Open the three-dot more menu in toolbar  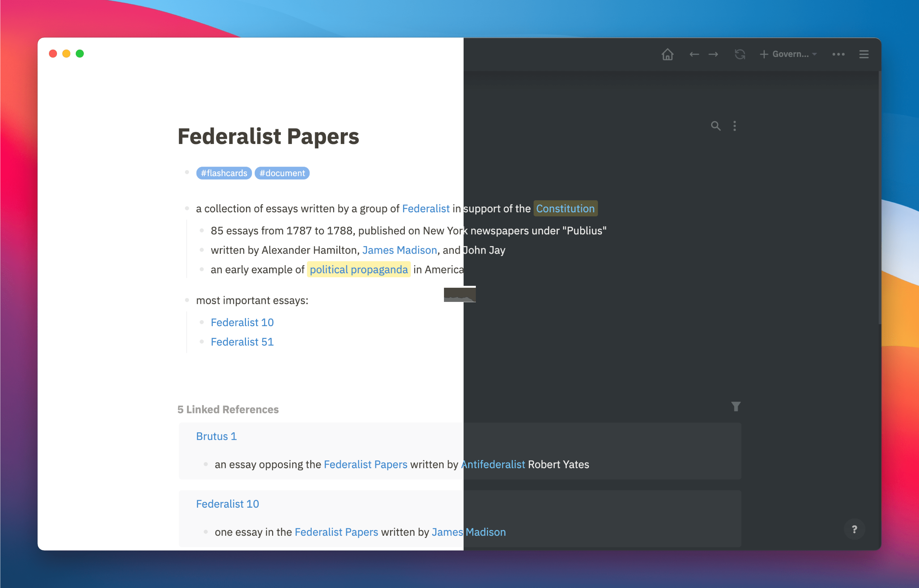838,54
